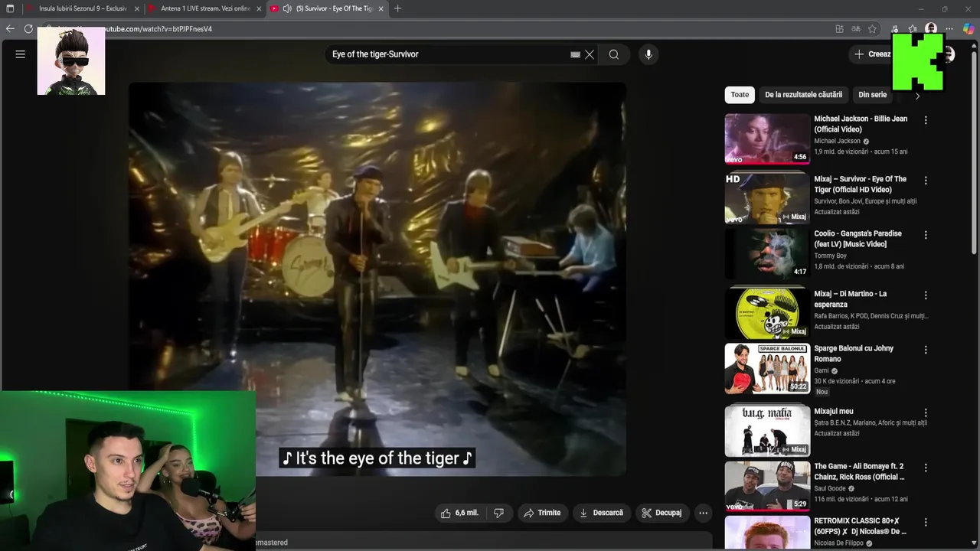Click the Nicolas De Filippo channel name
This screenshot has height=551, width=980.
click(838, 543)
